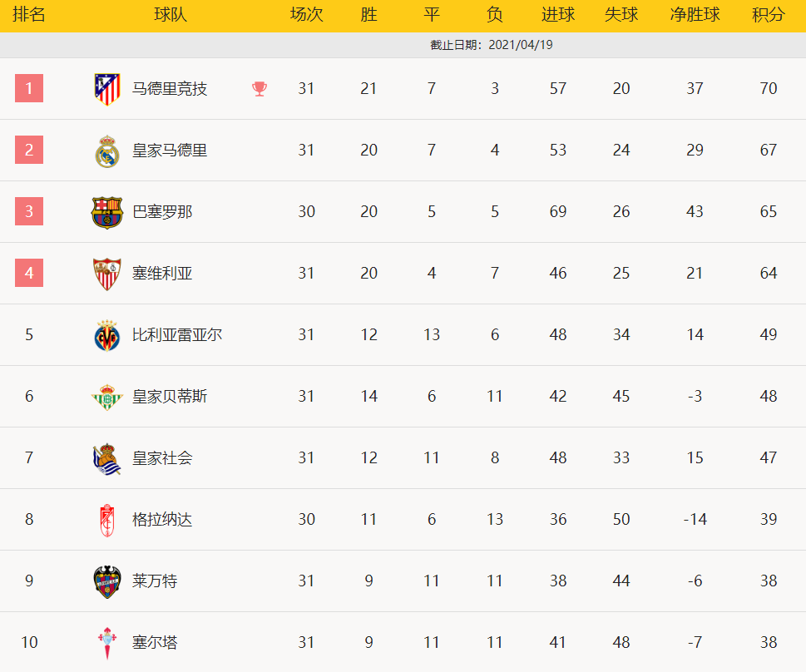The width and height of the screenshot is (806, 672).
Task: Open the 比利亚雷亚尔 team link
Action: point(177,335)
